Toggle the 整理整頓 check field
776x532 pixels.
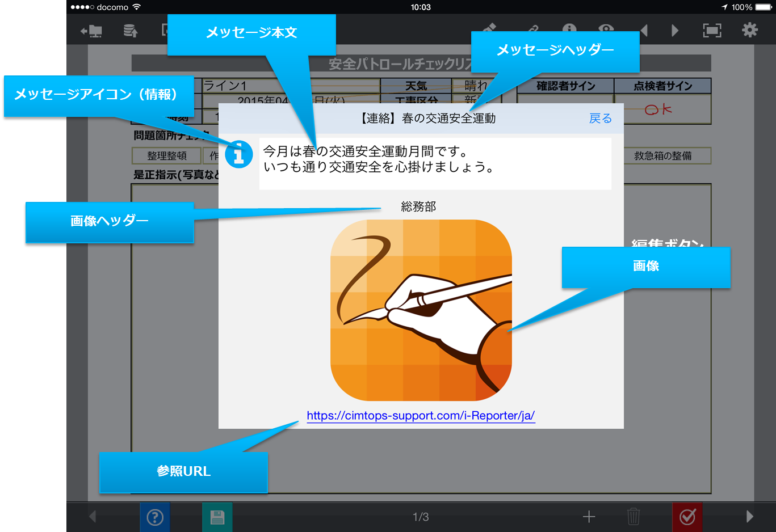pos(167,156)
